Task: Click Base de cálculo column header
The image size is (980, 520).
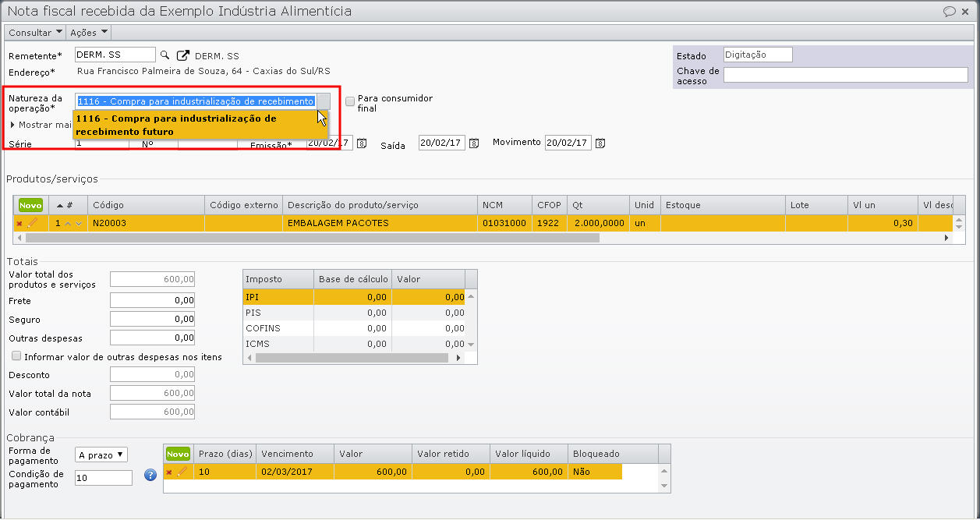Action: point(352,279)
